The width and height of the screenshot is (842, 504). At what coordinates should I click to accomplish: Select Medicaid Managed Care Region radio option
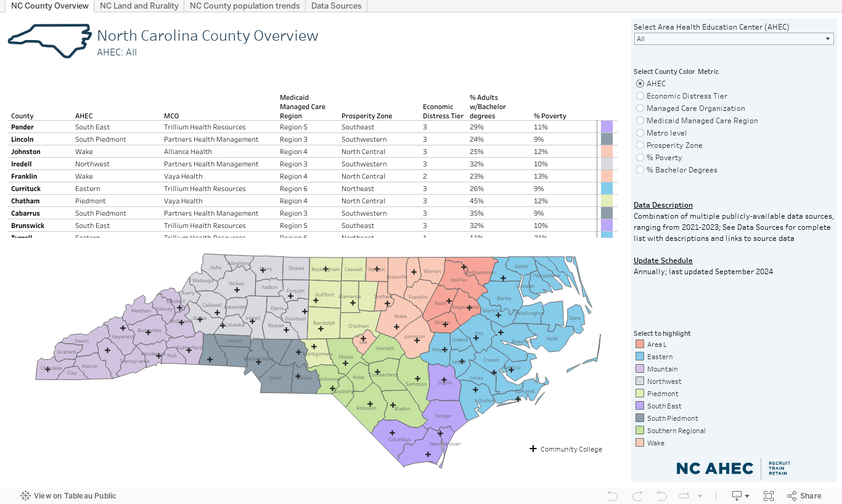640,121
